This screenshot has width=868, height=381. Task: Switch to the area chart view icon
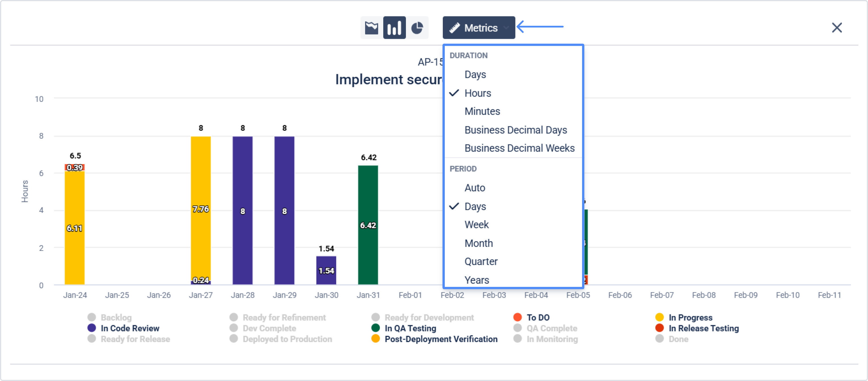(371, 27)
